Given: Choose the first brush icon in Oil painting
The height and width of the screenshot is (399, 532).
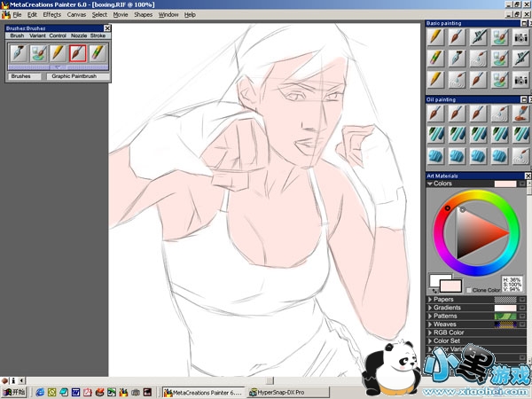Looking at the screenshot, I should click(x=435, y=113).
